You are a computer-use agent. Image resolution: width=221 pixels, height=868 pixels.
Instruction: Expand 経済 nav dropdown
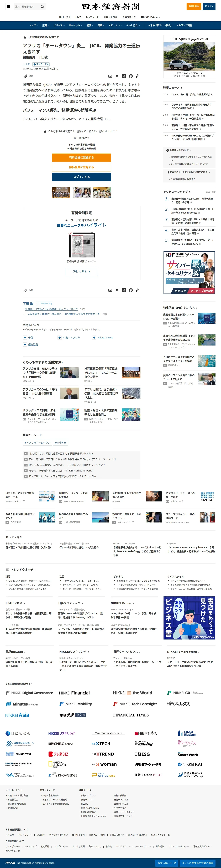tap(90, 25)
